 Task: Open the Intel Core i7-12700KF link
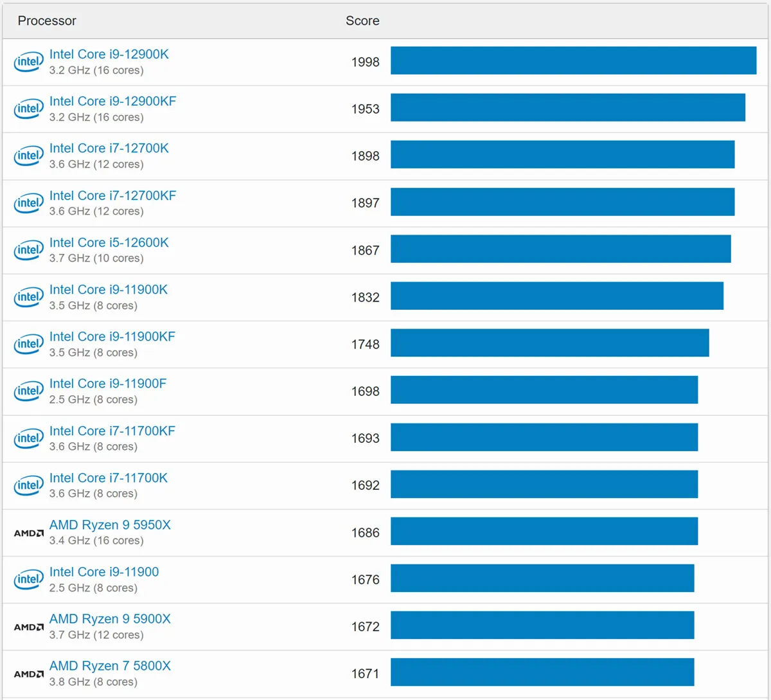pos(112,196)
